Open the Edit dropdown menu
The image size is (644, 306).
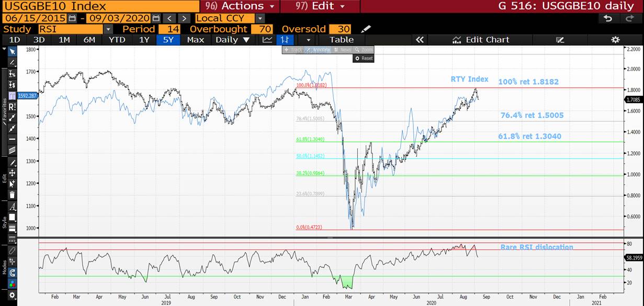tap(320, 6)
